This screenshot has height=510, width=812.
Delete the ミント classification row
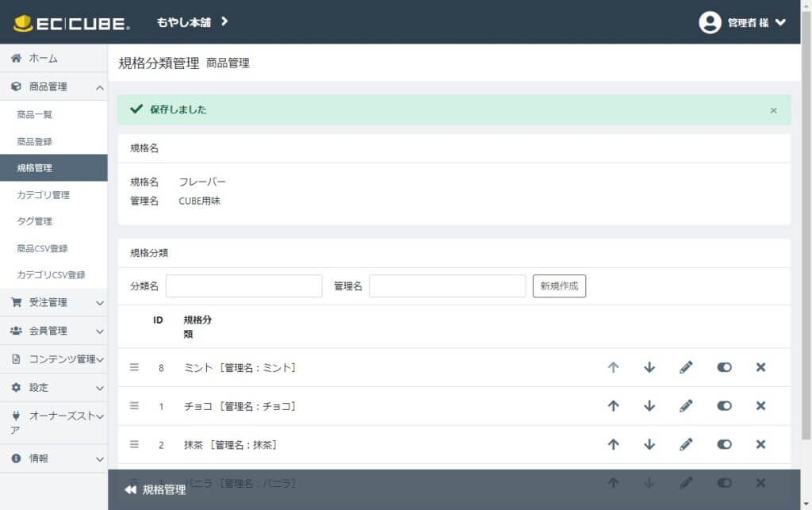point(760,367)
